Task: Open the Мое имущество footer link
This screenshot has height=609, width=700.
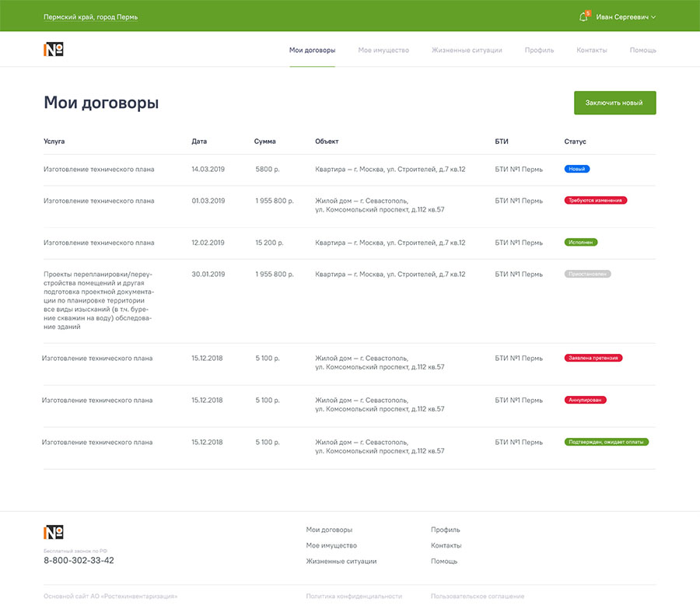Action: tap(331, 546)
